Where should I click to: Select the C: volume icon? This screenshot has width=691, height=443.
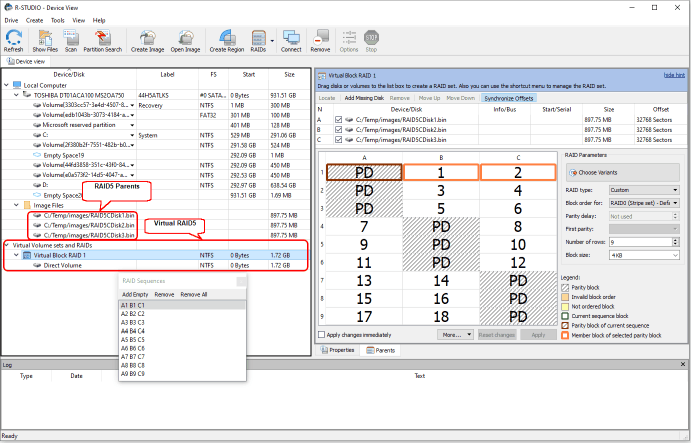pyautogui.click(x=37, y=135)
